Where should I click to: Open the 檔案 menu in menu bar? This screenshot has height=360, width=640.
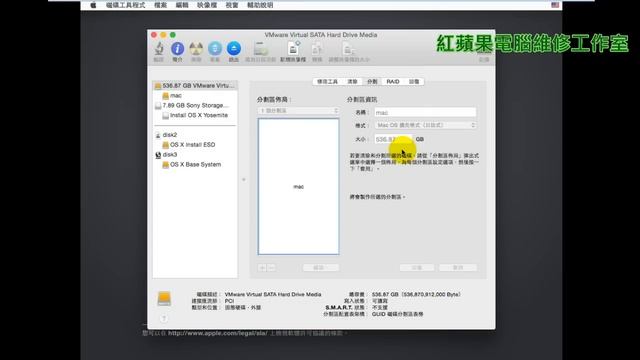[160, 5]
